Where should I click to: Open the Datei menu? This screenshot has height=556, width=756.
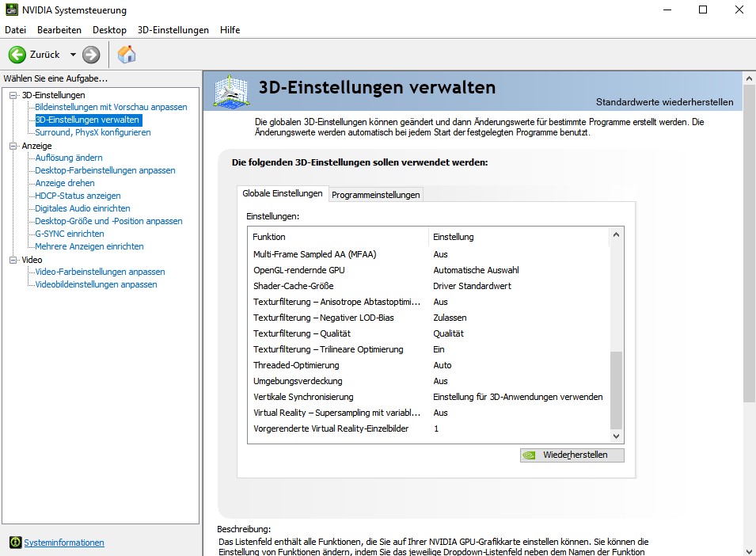(x=15, y=30)
